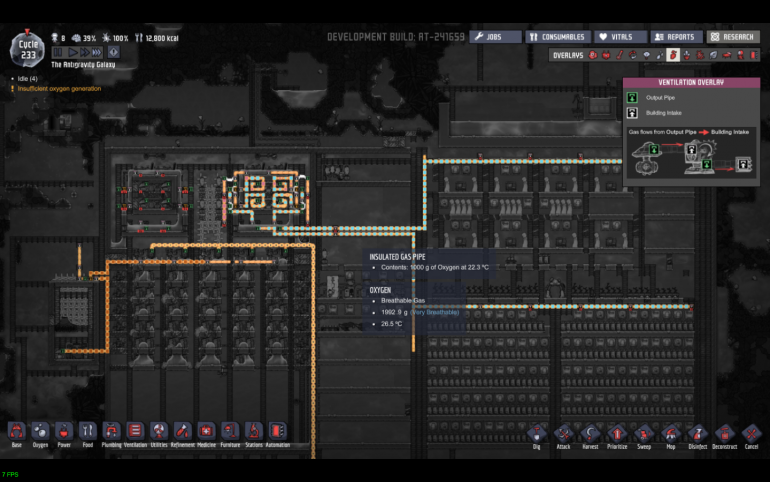Open the Cycle 233 asteroid clock

27,46
